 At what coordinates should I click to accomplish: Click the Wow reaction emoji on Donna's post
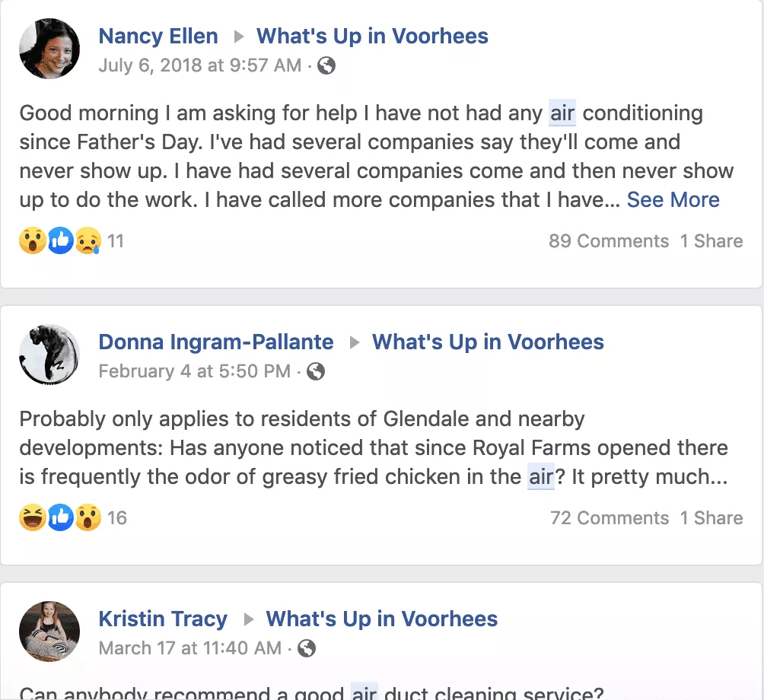(88, 518)
